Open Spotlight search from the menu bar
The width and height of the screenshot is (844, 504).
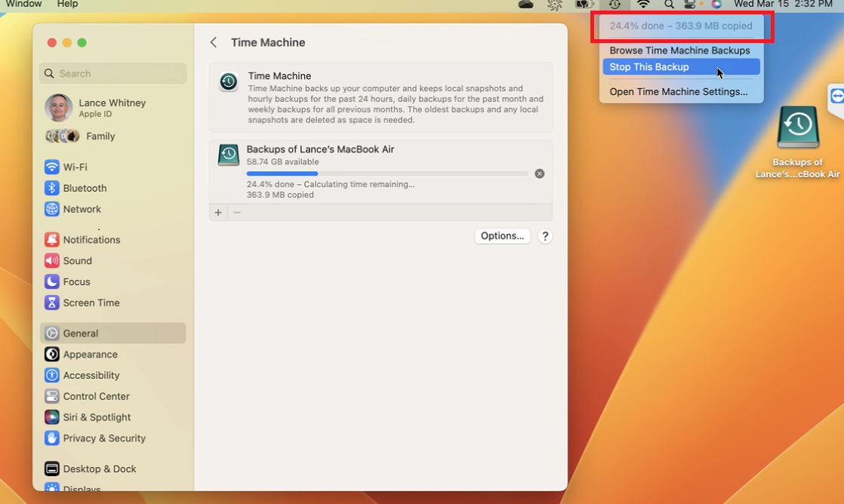coord(669,5)
